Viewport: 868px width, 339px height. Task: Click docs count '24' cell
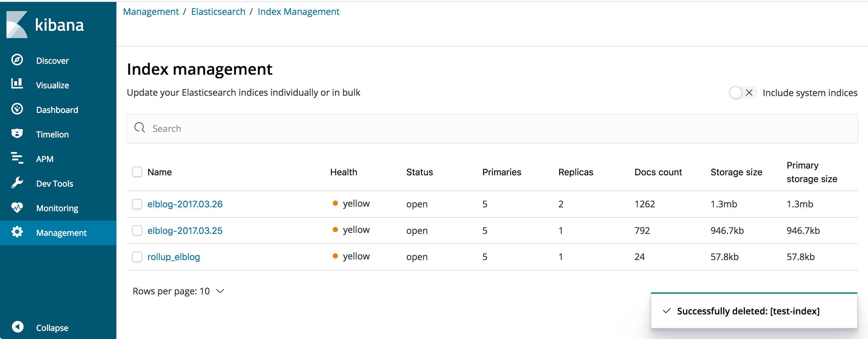point(640,257)
